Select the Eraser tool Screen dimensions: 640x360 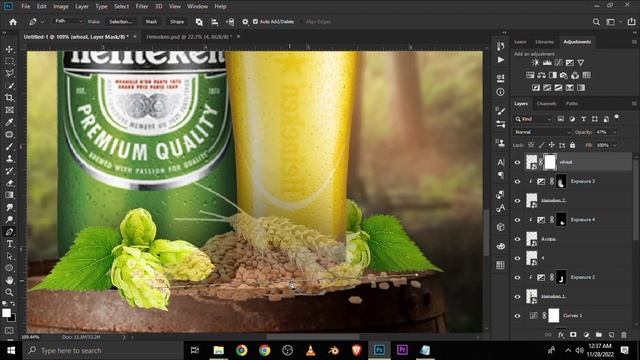[x=9, y=183]
